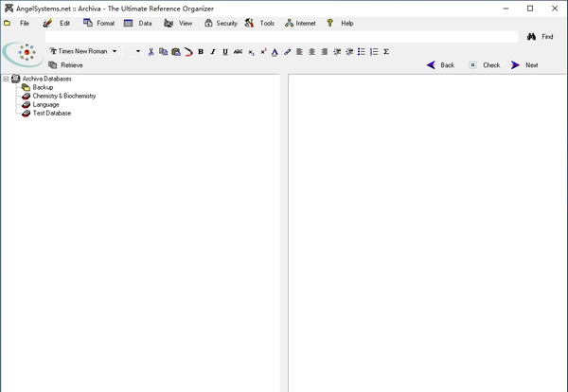Click the Cut scissors icon
This screenshot has height=392, width=568.
[151, 52]
